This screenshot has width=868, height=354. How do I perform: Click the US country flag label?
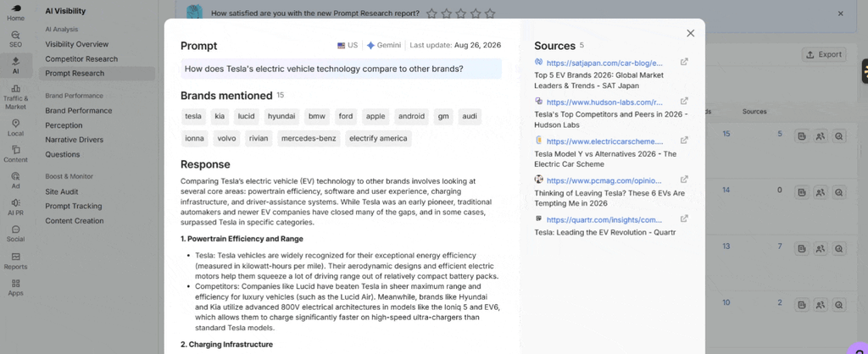(x=348, y=46)
